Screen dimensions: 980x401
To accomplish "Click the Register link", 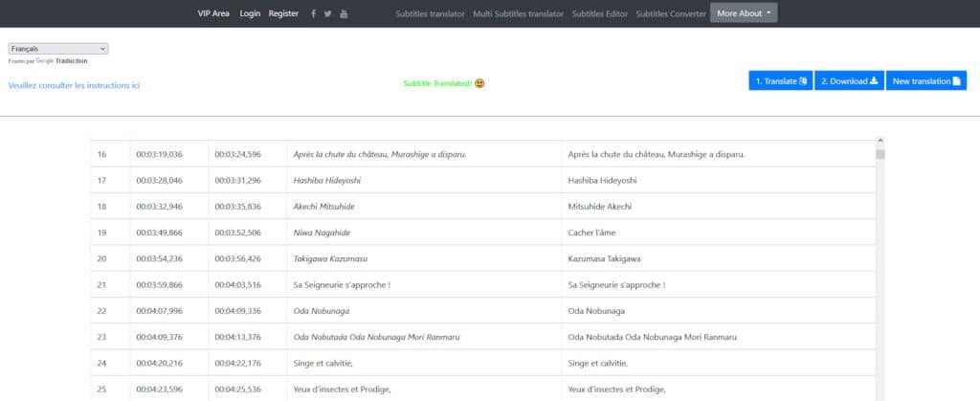I will 283,13.
